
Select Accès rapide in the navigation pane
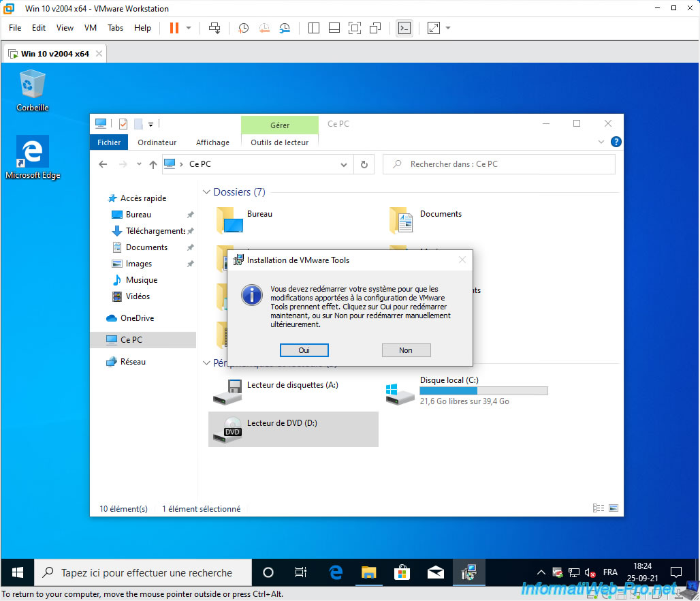coord(143,198)
